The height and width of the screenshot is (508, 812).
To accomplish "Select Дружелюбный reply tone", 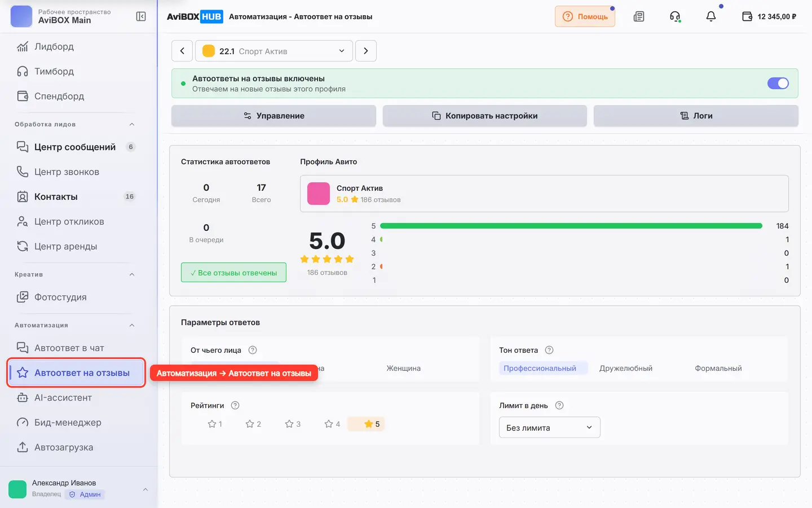I will 625,368.
